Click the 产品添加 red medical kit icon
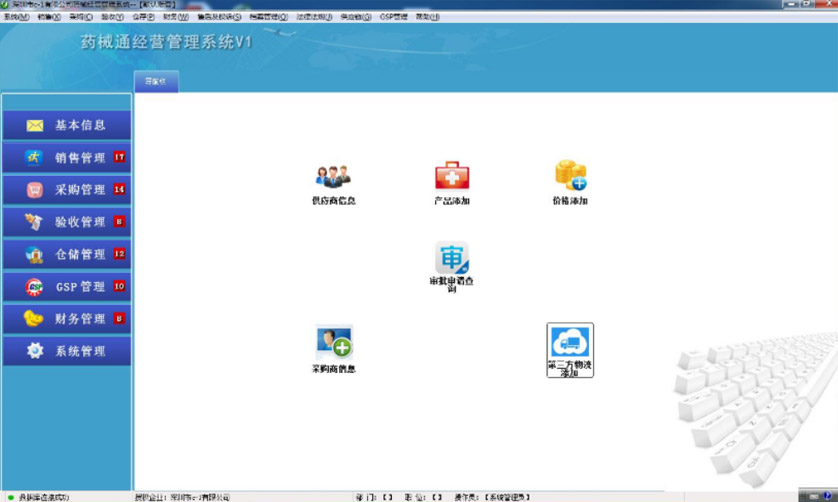 [x=451, y=177]
